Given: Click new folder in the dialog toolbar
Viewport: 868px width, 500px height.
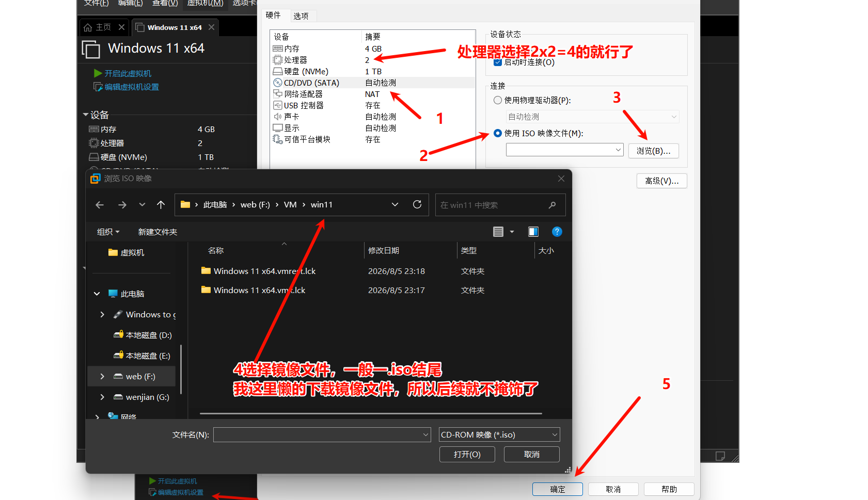Looking at the screenshot, I should click(x=157, y=232).
